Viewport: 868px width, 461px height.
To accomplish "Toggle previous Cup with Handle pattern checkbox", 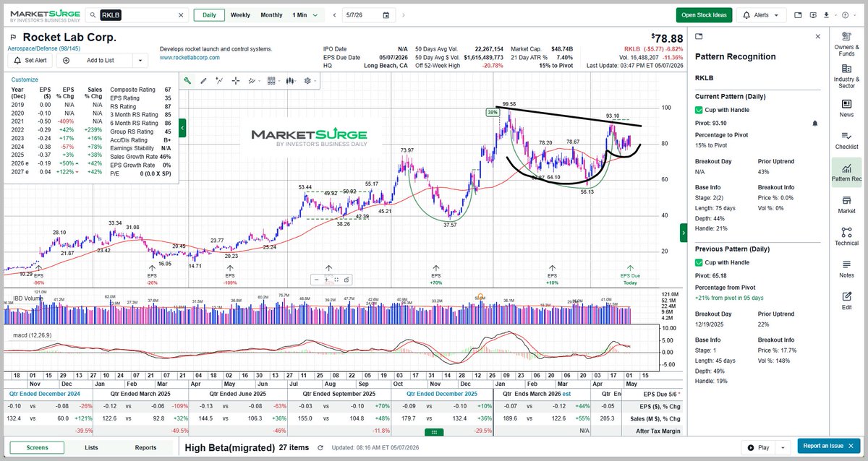I will [x=699, y=262].
